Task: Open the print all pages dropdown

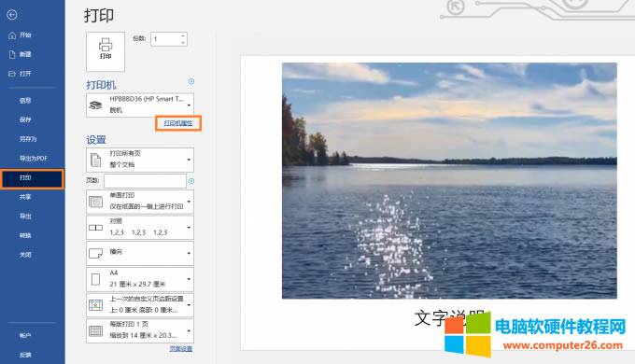Action: coord(140,160)
